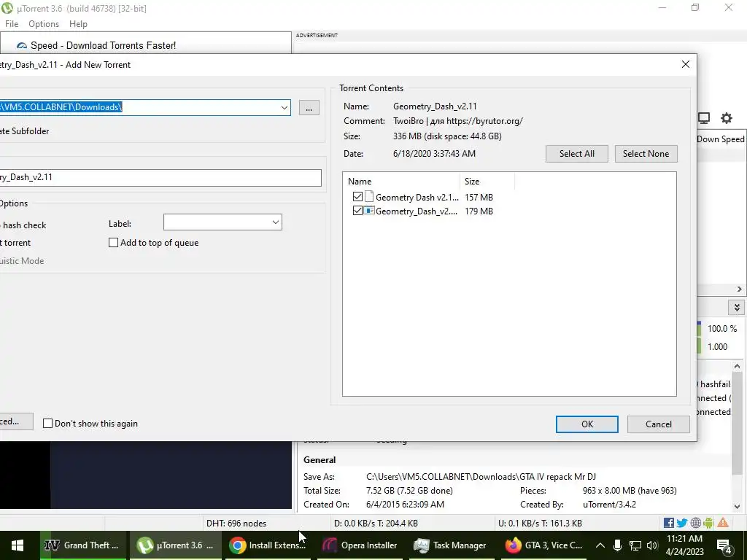The image size is (747, 560).
Task: Open the save location path dropdown
Action: [284, 107]
